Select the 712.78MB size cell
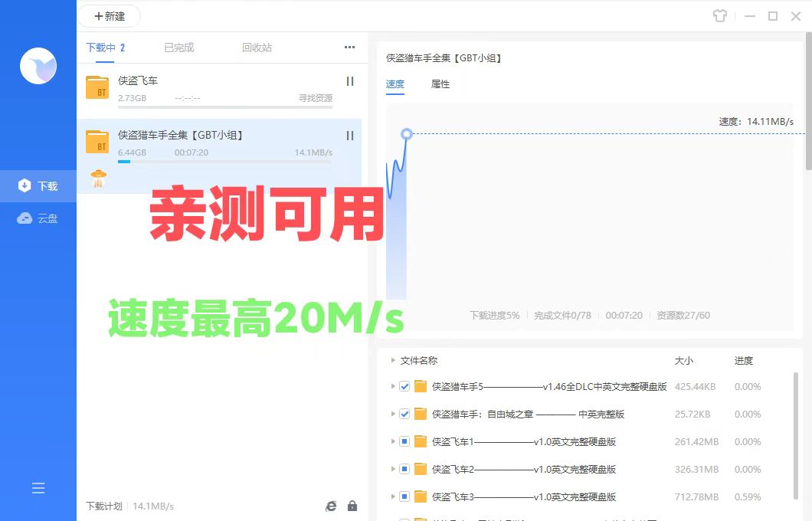The height and width of the screenshot is (521, 812). 696,497
